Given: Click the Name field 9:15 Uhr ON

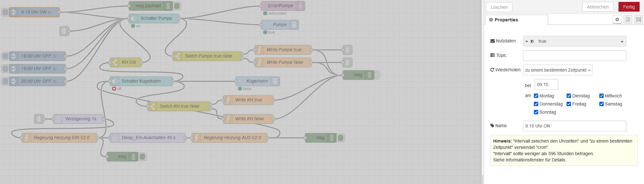Looking at the screenshot, I should pyautogui.click(x=574, y=126).
